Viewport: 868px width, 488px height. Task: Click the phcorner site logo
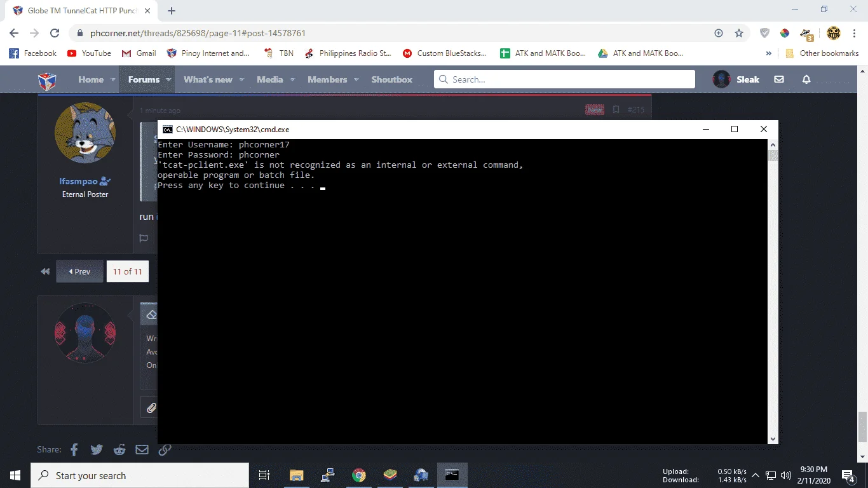point(48,81)
